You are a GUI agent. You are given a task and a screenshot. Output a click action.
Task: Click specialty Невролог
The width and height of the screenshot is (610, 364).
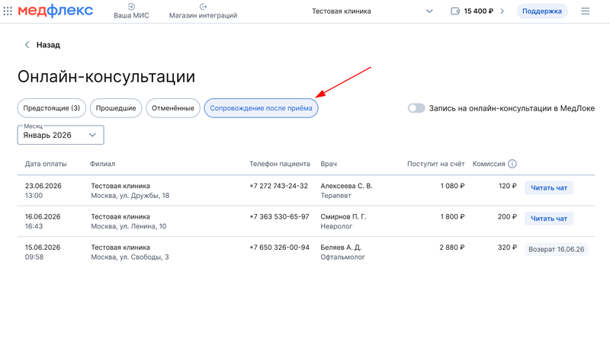click(336, 226)
